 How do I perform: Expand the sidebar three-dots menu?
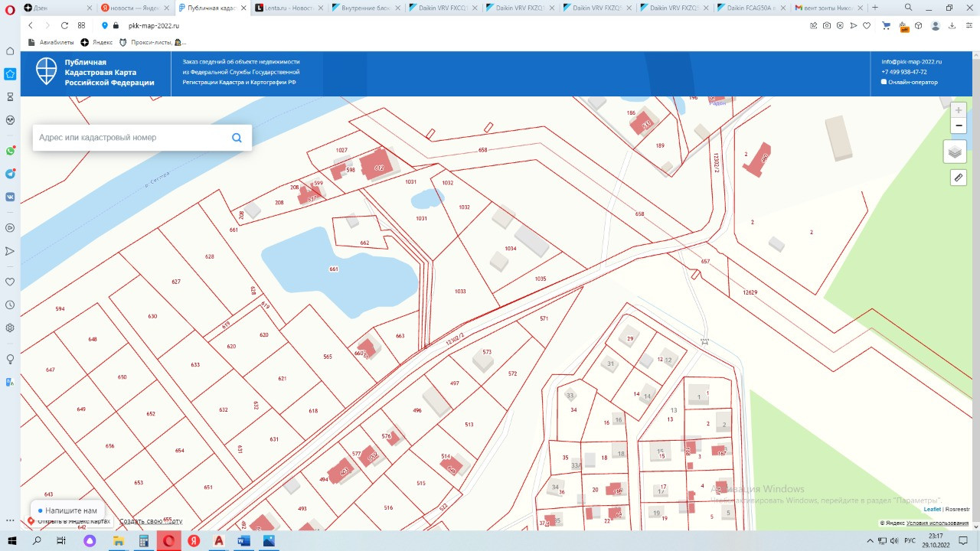click(x=10, y=520)
